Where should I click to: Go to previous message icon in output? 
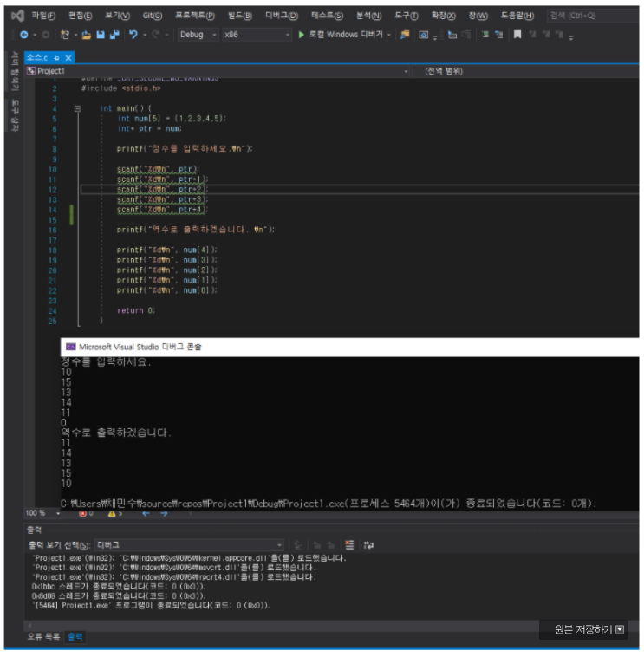pyautogui.click(x=317, y=545)
